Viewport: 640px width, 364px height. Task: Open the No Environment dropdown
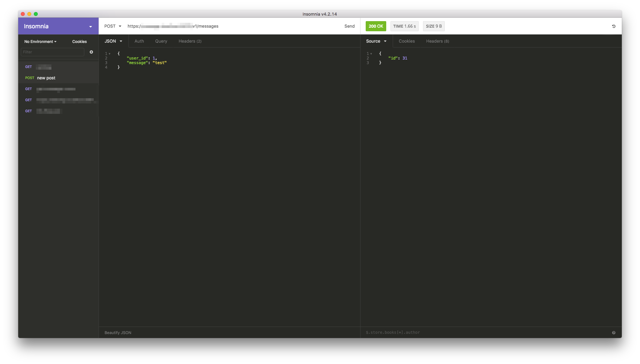click(x=40, y=41)
